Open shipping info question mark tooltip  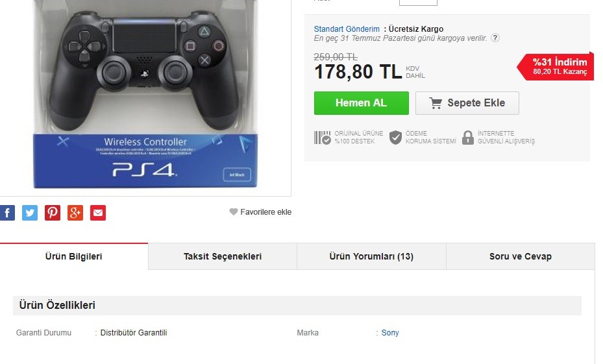[495, 38]
